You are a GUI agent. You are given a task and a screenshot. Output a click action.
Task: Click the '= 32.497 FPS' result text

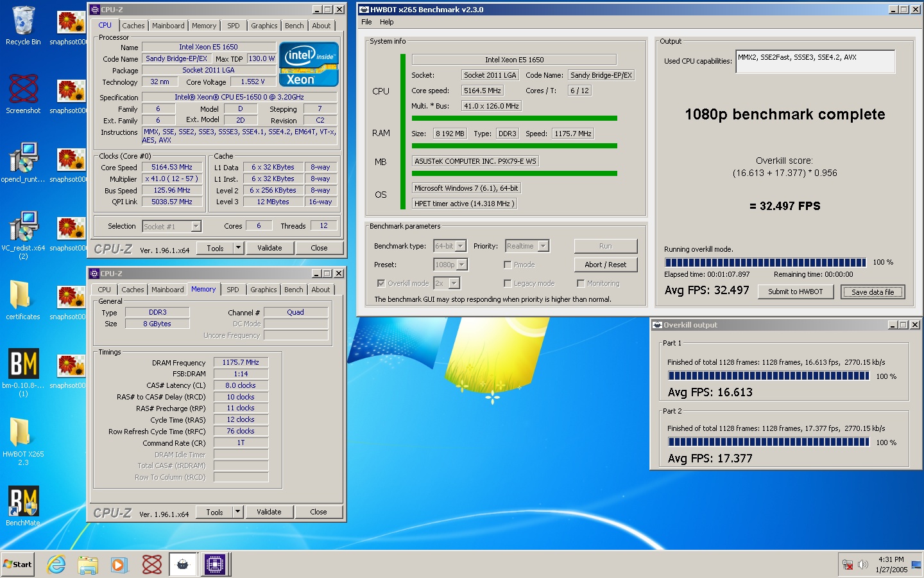pyautogui.click(x=785, y=206)
